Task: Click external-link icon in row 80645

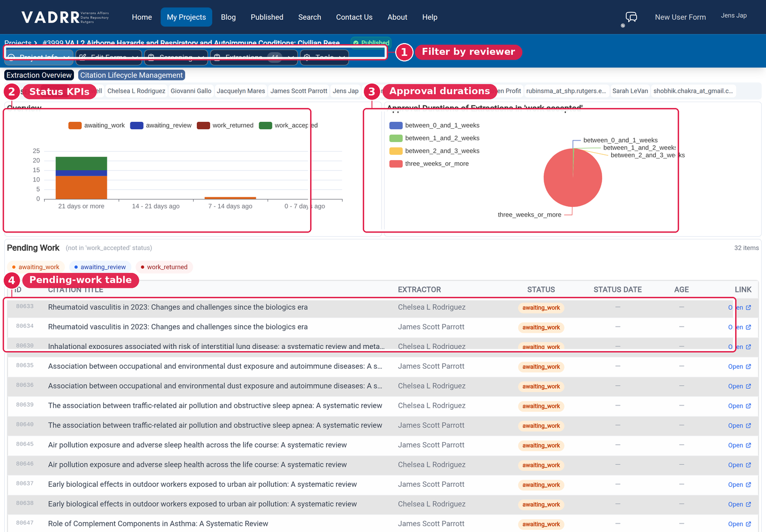Action: point(748,445)
